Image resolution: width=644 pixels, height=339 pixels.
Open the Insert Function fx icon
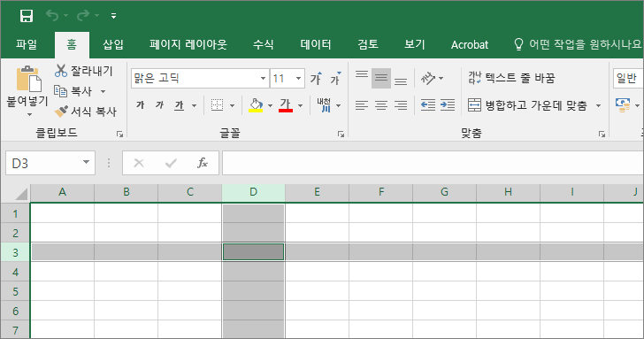click(202, 163)
